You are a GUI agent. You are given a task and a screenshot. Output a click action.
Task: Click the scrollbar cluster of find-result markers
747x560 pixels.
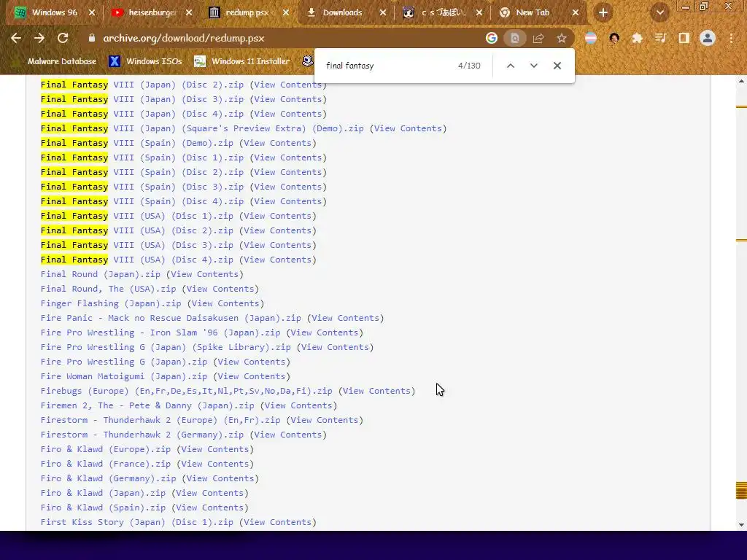[741, 491]
